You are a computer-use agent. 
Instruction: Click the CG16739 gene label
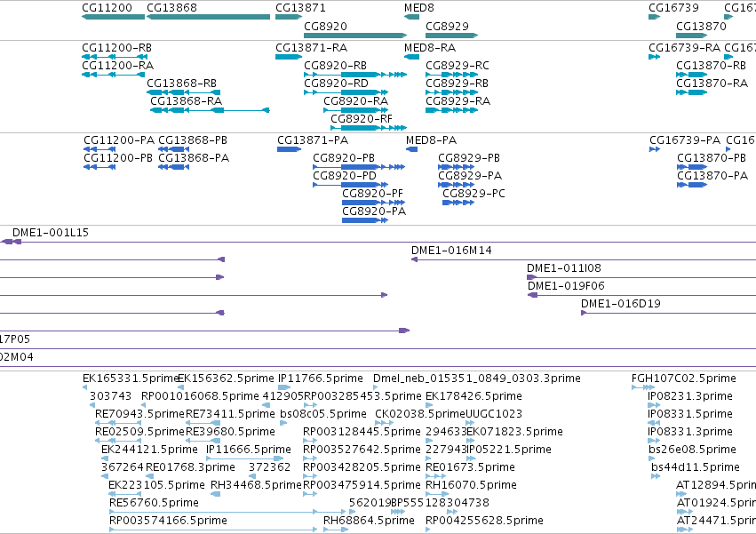tap(673, 8)
